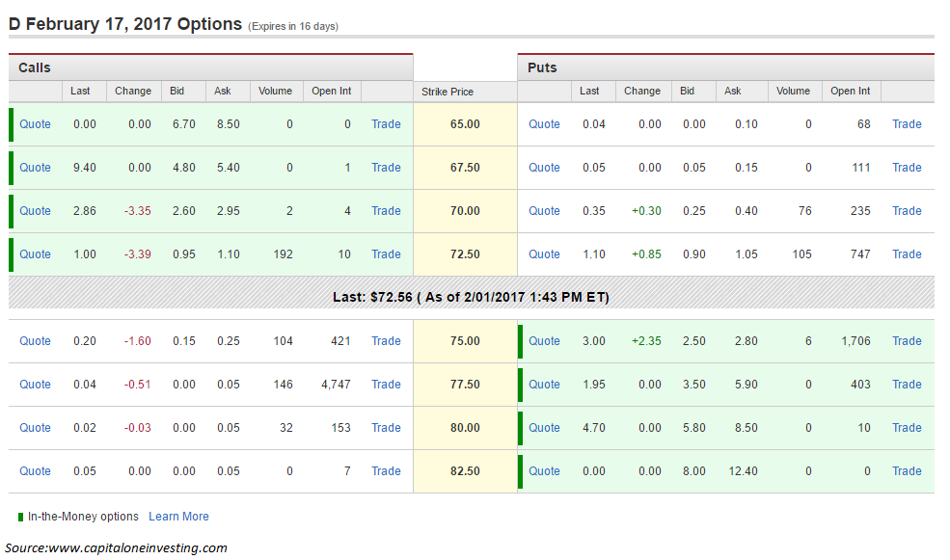Click Trade link for 67.50 strike call
Viewport: 950px width, 560px height.
click(x=386, y=168)
